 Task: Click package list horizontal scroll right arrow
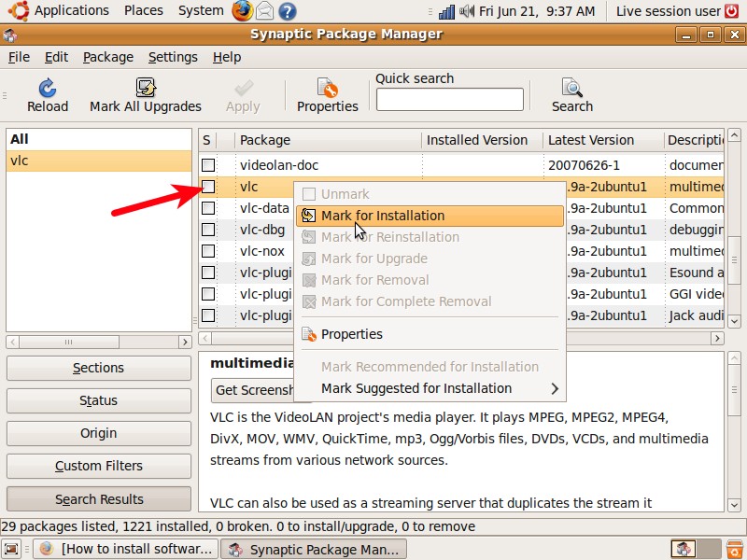pos(717,338)
